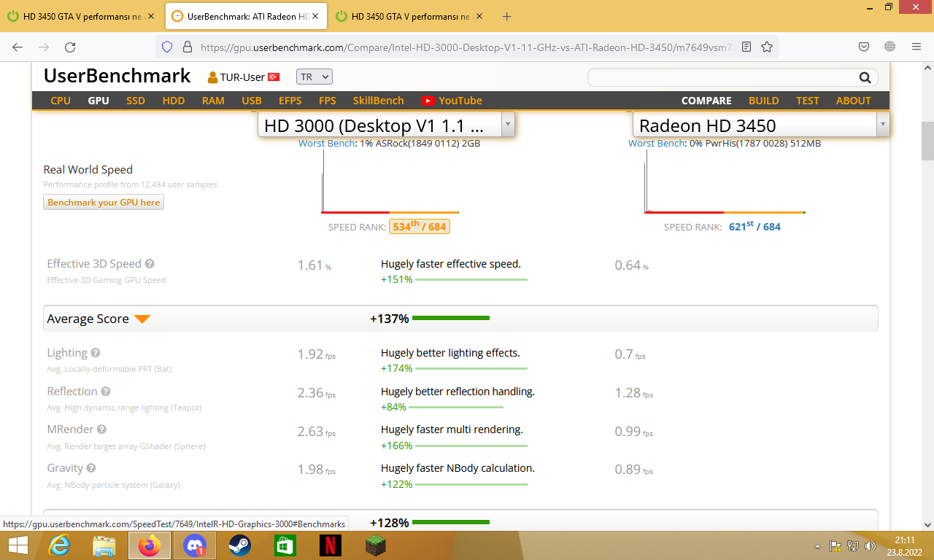Screen dimensions: 934x560
Task: Click help icon next to Reflection
Action: click(x=106, y=392)
